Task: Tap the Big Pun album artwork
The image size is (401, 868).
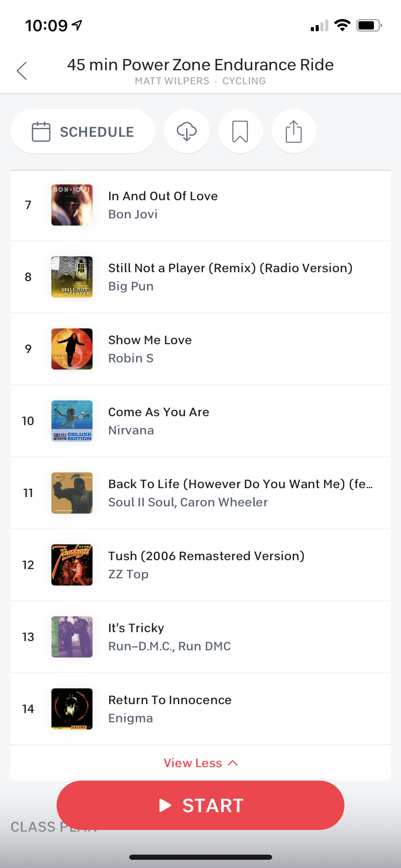Action: click(72, 277)
